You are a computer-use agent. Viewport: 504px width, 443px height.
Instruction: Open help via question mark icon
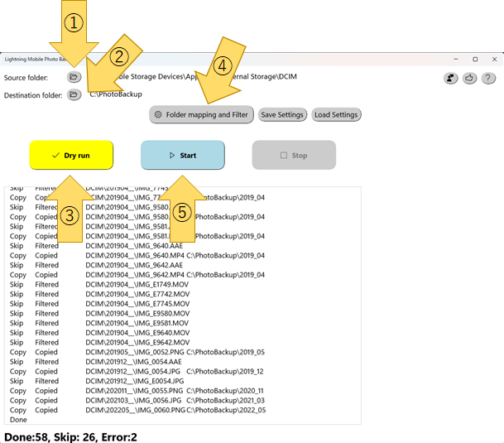point(488,78)
